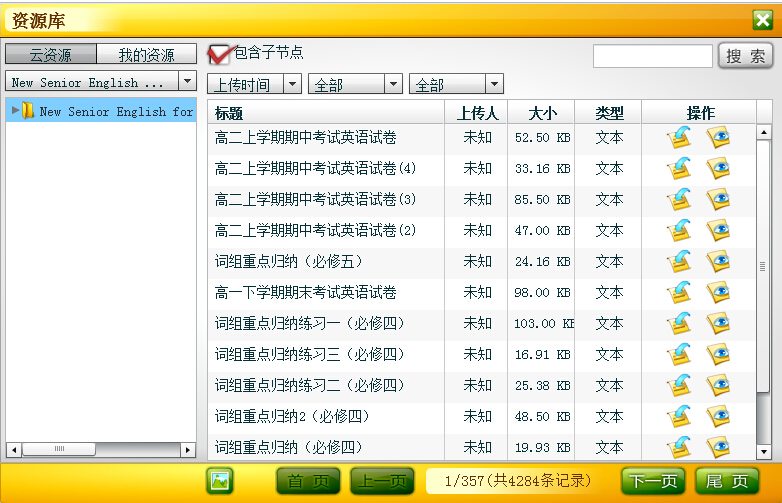Preview 词组重点归纳练习一（必修四）with eye icon
Image resolution: width=782 pixels, height=503 pixels.
point(717,324)
